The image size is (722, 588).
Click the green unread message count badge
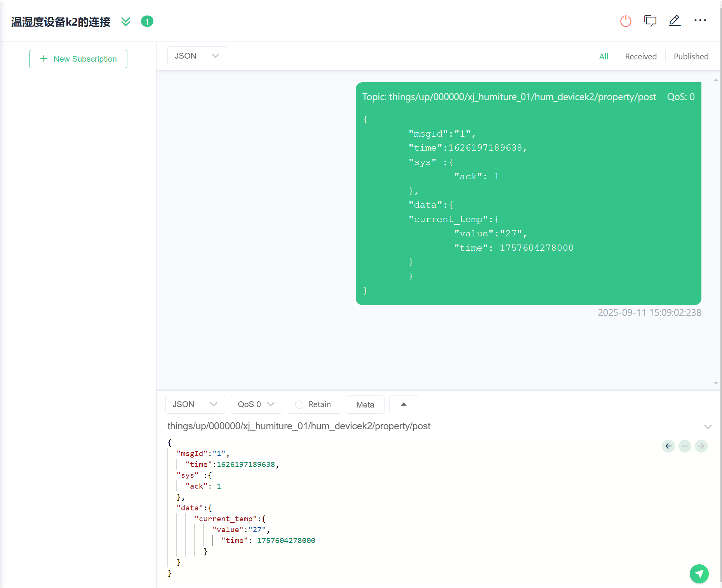click(x=147, y=21)
